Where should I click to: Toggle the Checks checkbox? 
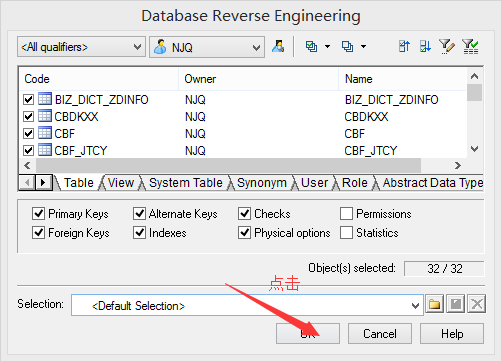244,213
